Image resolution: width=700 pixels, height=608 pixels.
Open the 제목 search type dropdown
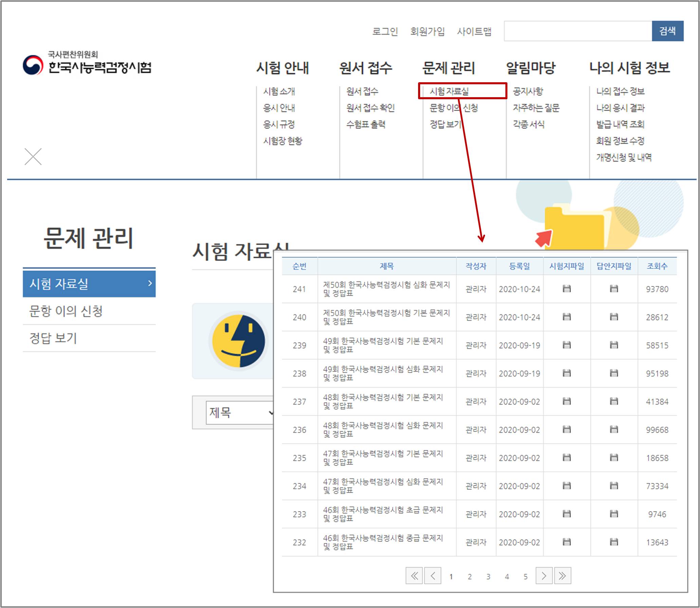(239, 413)
